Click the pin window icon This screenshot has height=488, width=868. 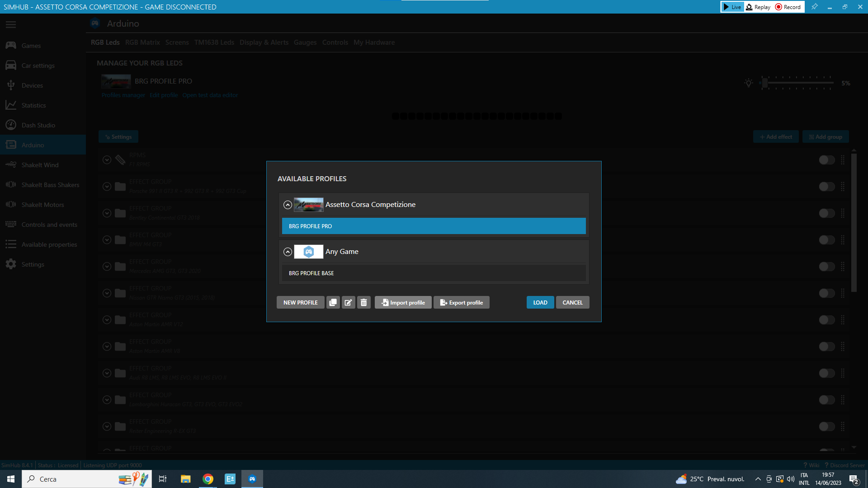coord(814,7)
